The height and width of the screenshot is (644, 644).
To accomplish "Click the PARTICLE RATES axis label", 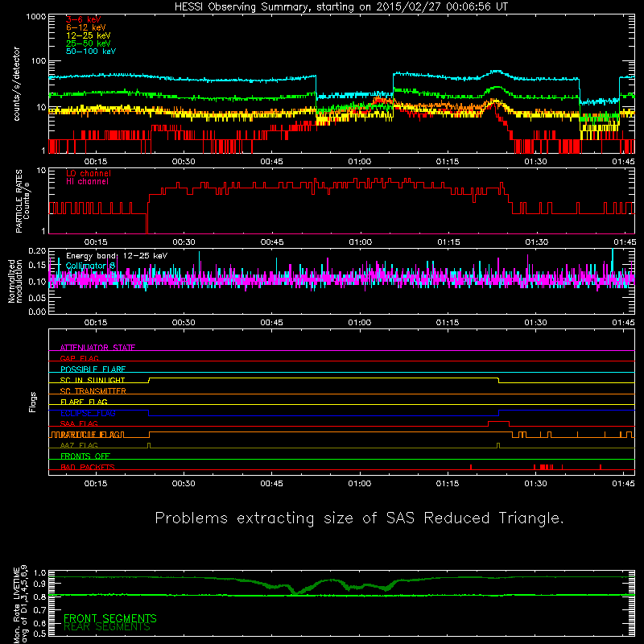I will [23, 201].
